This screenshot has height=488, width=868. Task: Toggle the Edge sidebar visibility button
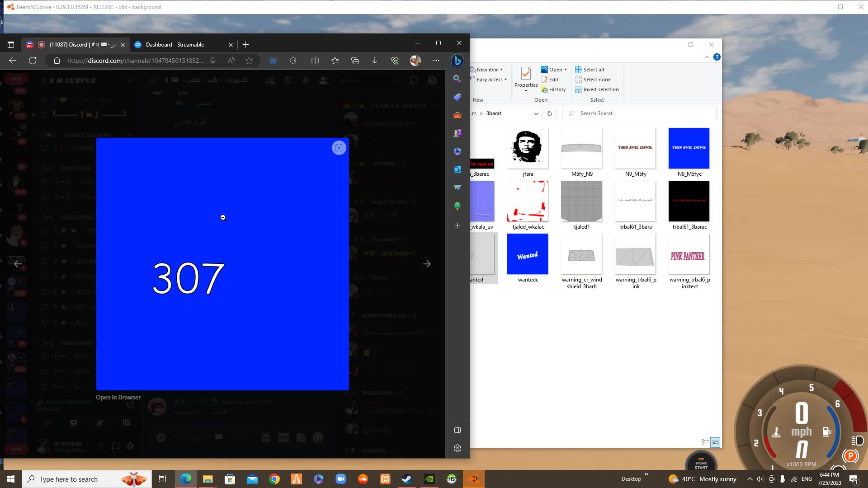457,430
